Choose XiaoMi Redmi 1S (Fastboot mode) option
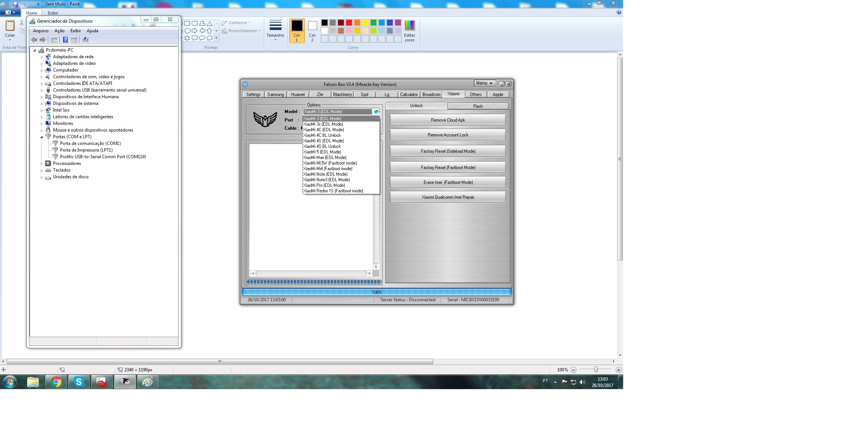 (x=341, y=191)
